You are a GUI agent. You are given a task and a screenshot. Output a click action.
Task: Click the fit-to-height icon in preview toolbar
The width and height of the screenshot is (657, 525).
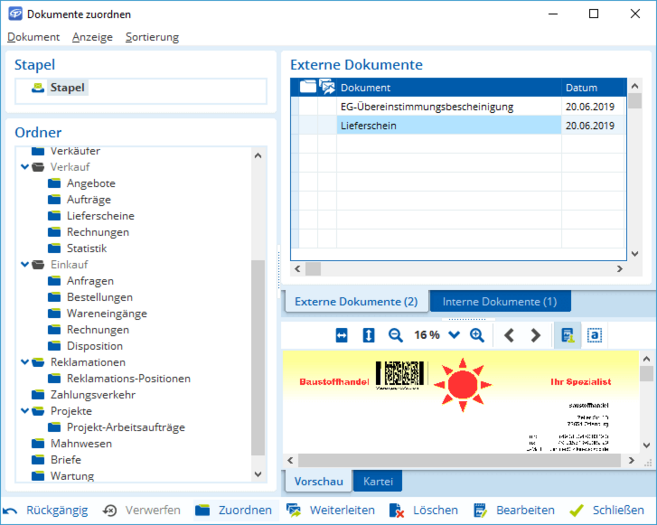368,336
